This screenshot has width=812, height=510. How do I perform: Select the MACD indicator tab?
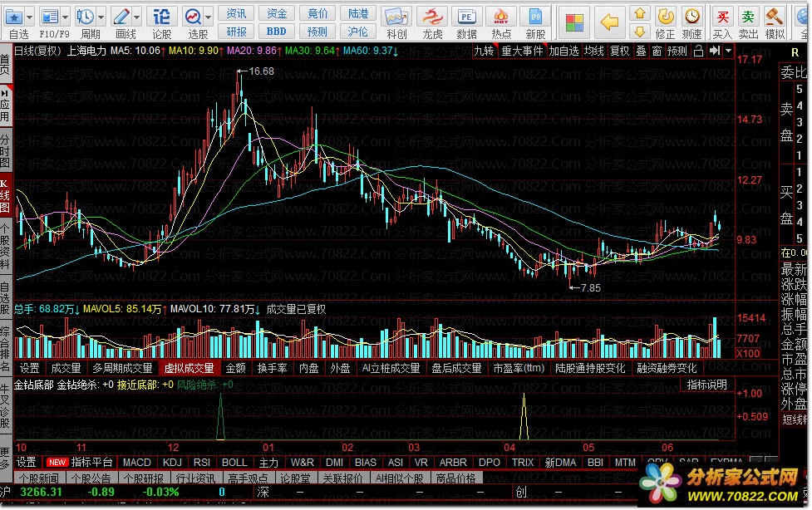(136, 463)
